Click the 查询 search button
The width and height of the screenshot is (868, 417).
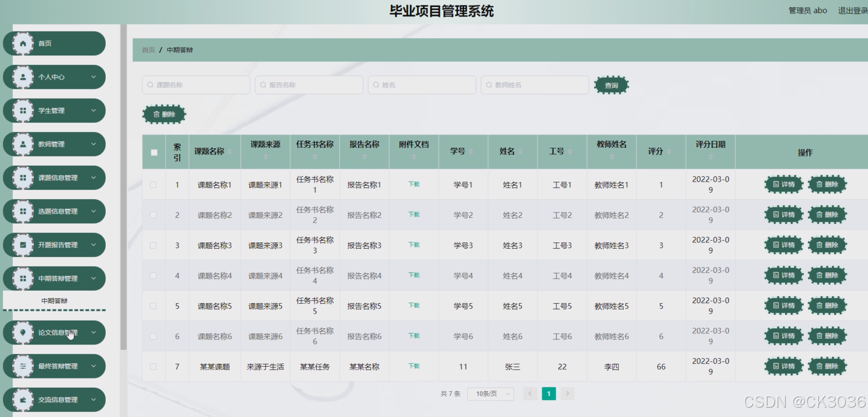tap(612, 85)
